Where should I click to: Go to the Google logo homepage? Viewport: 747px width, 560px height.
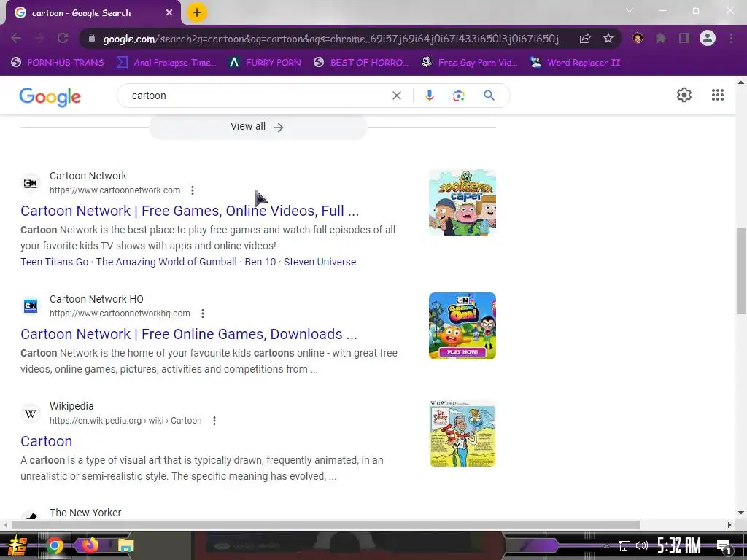50,97
